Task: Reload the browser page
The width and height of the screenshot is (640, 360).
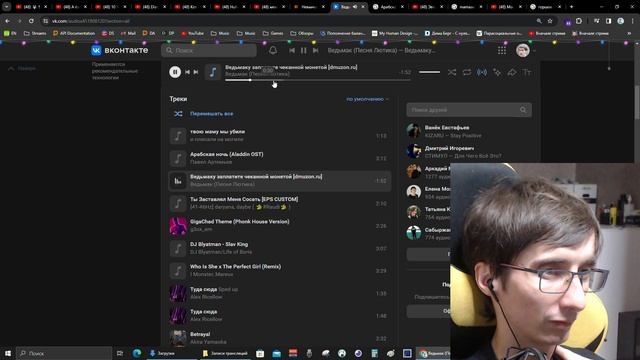Action: click(x=31, y=21)
